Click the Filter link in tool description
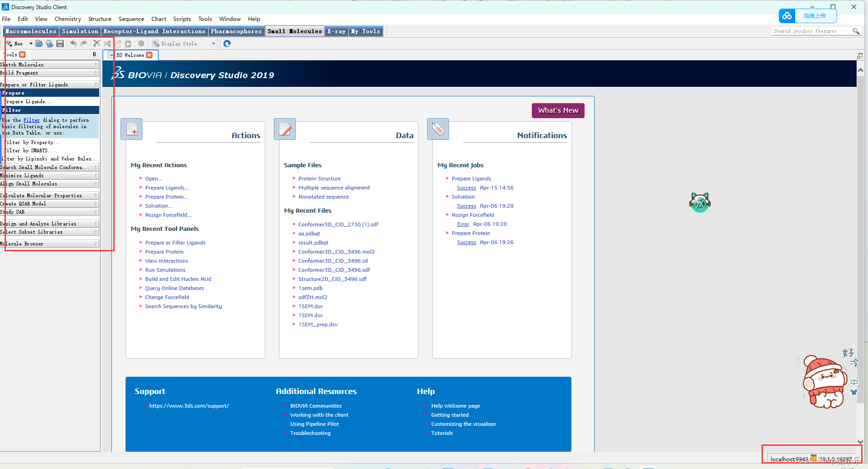The image size is (868, 469). pos(31,120)
